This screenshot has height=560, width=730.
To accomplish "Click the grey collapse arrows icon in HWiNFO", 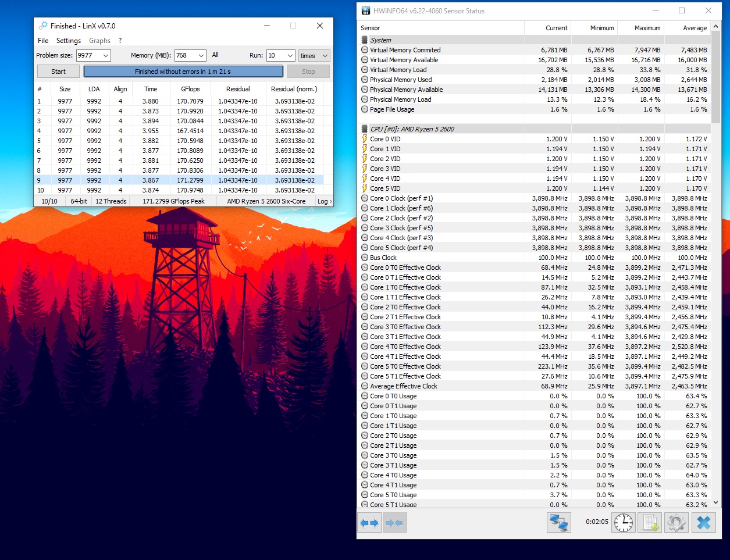I will [394, 523].
